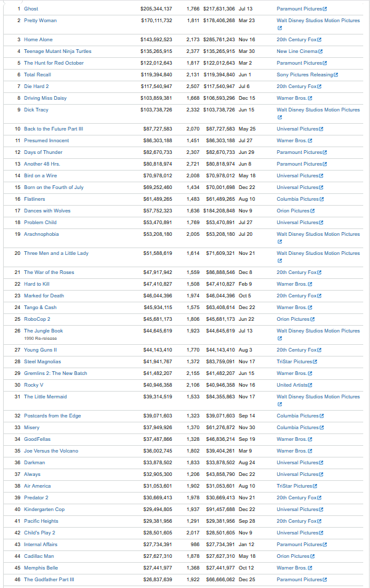Viewport: 370px width, 588px height.
Task: Click the Jan 12 release date of Internal Affairs
Action: point(246,544)
